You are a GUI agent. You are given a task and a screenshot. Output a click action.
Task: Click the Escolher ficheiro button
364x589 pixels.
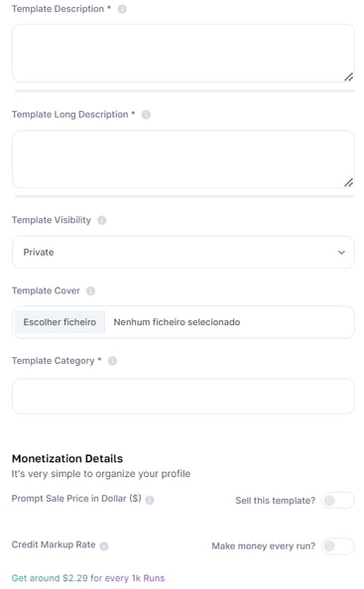(60, 322)
